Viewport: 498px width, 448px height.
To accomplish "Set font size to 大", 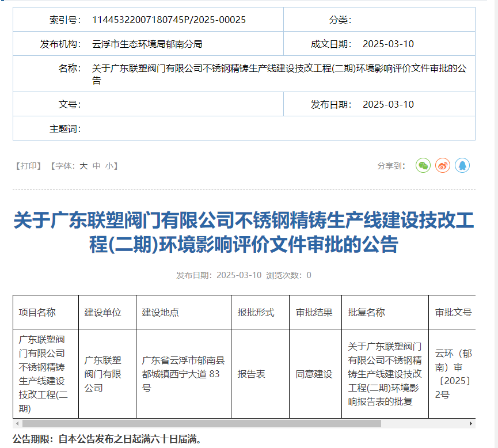I will [x=83, y=166].
